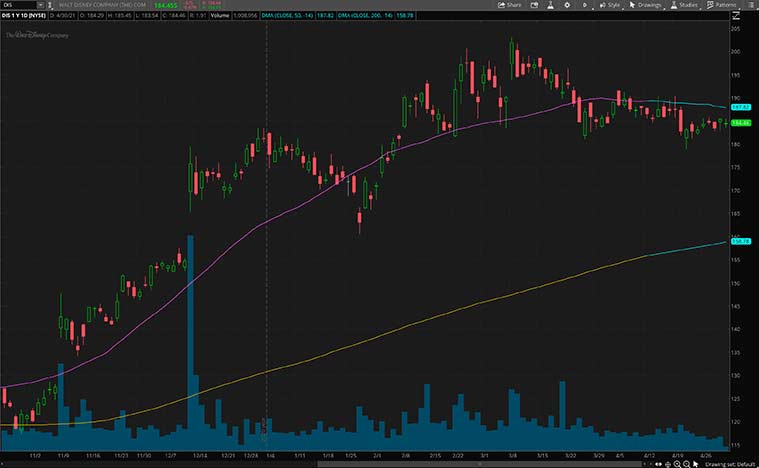Open the Style menu

[610, 5]
